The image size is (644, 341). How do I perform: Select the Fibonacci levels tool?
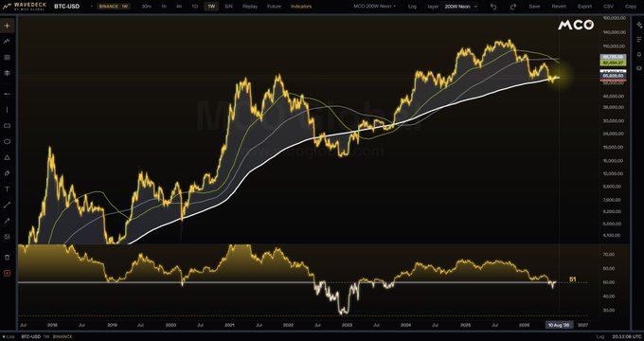(x=7, y=74)
